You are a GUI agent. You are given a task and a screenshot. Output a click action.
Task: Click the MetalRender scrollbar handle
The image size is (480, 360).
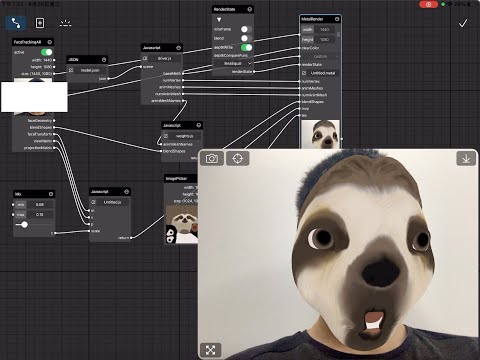coord(338,34)
